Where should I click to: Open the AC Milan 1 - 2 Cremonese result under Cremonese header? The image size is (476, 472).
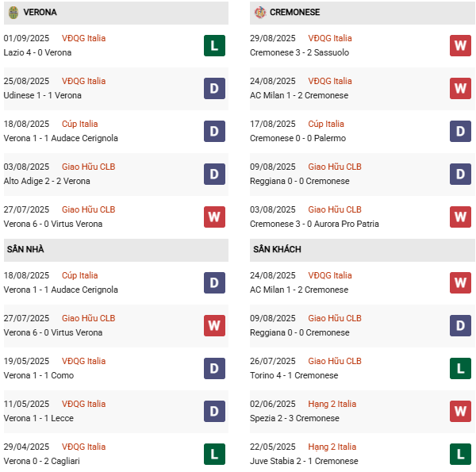(x=301, y=95)
